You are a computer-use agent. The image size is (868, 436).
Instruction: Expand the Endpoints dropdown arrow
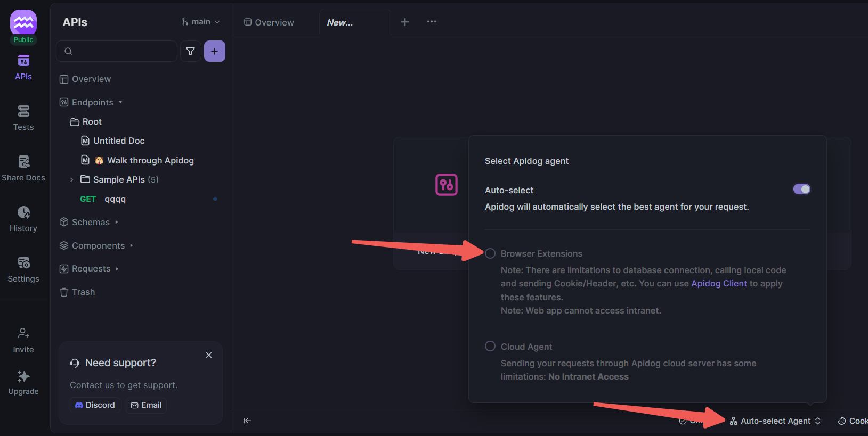120,102
